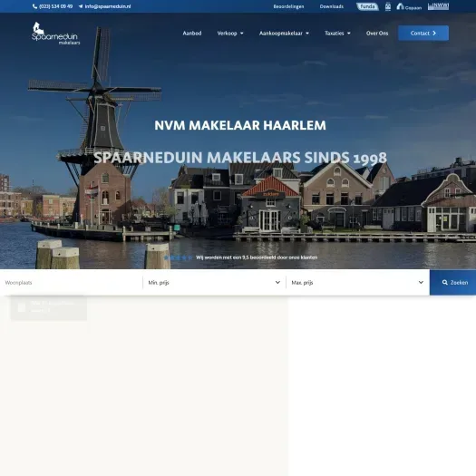Open the Oopaan logo link
The width and height of the screenshot is (476, 476).
(x=409, y=6)
